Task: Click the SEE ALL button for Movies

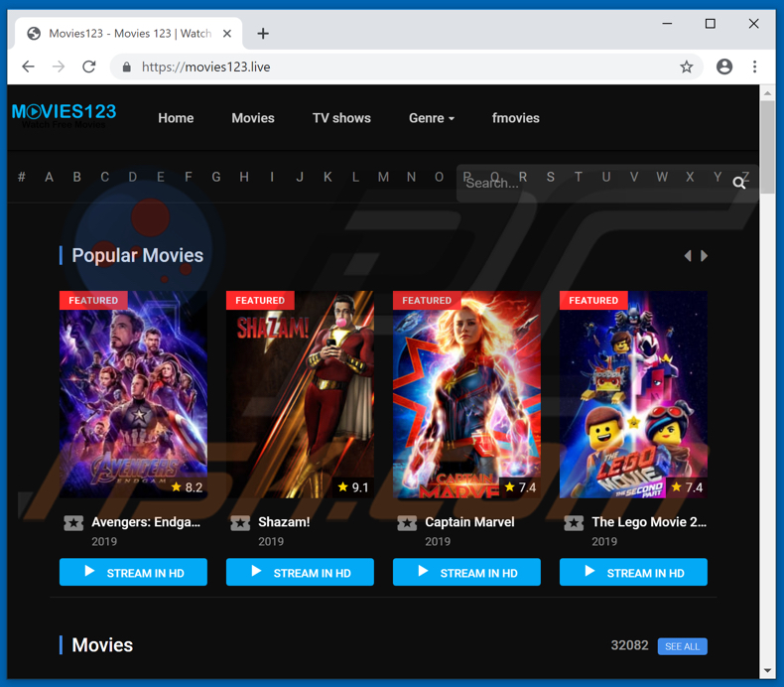Action: (683, 646)
